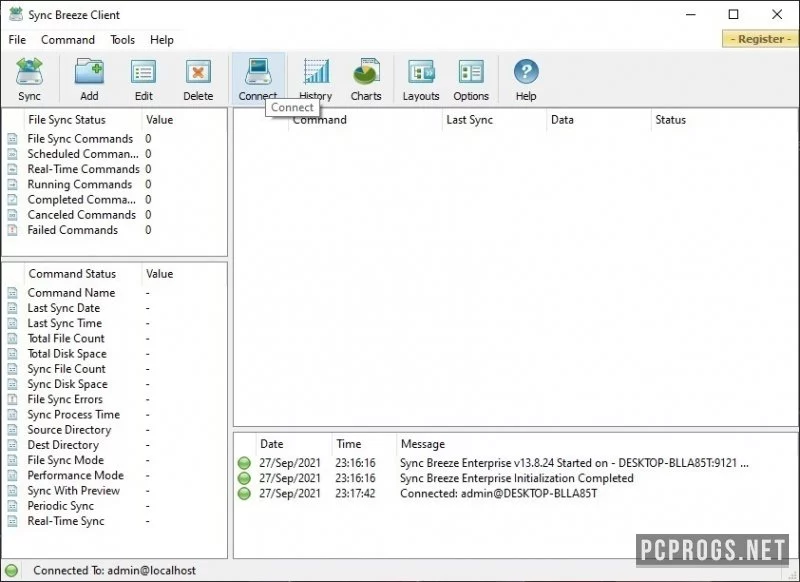
Task: Minimize the Sync Breeze Client window
Action: (x=691, y=14)
